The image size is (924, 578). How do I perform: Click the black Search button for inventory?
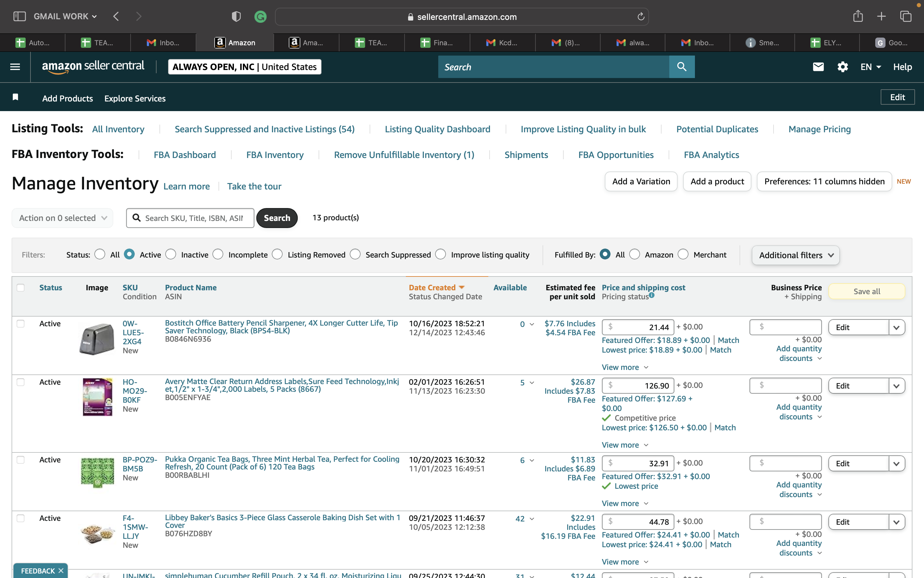tap(277, 218)
